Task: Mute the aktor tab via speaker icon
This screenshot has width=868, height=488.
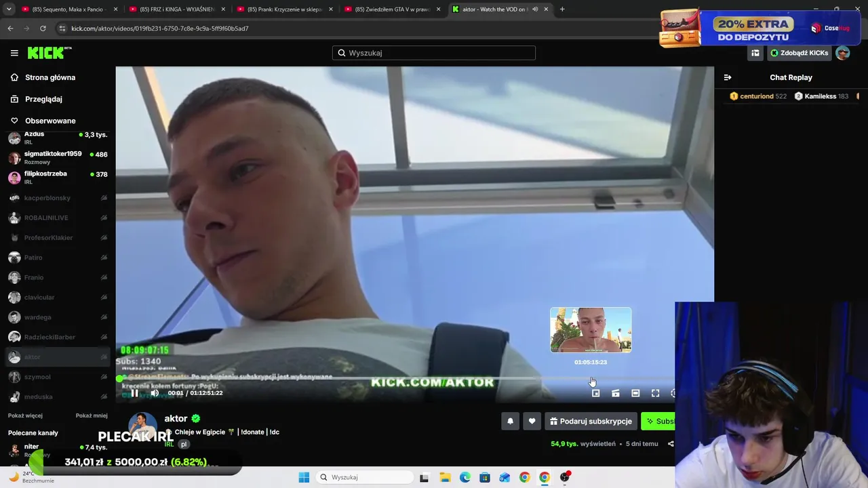Action: (x=535, y=9)
